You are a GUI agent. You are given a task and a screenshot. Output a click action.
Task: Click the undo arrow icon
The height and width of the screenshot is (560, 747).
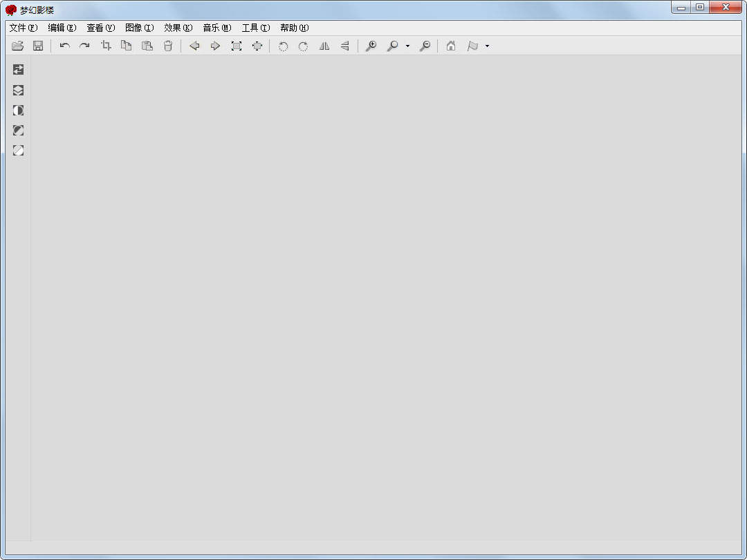(x=64, y=46)
